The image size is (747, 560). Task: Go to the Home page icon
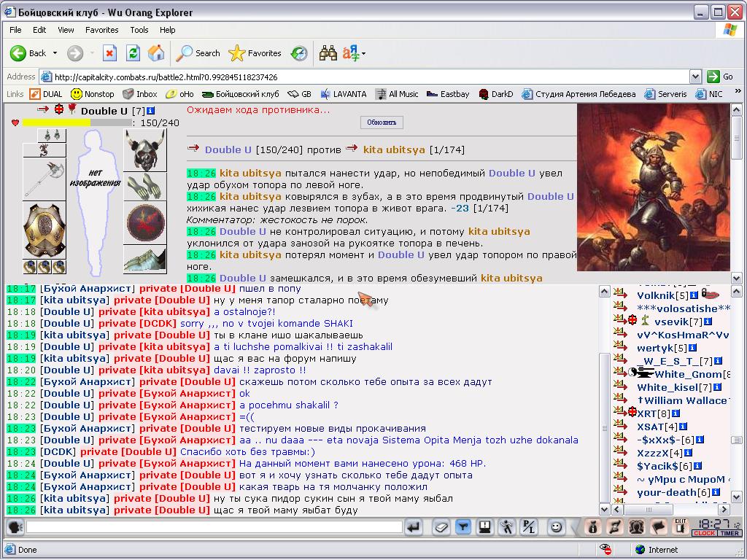(156, 53)
